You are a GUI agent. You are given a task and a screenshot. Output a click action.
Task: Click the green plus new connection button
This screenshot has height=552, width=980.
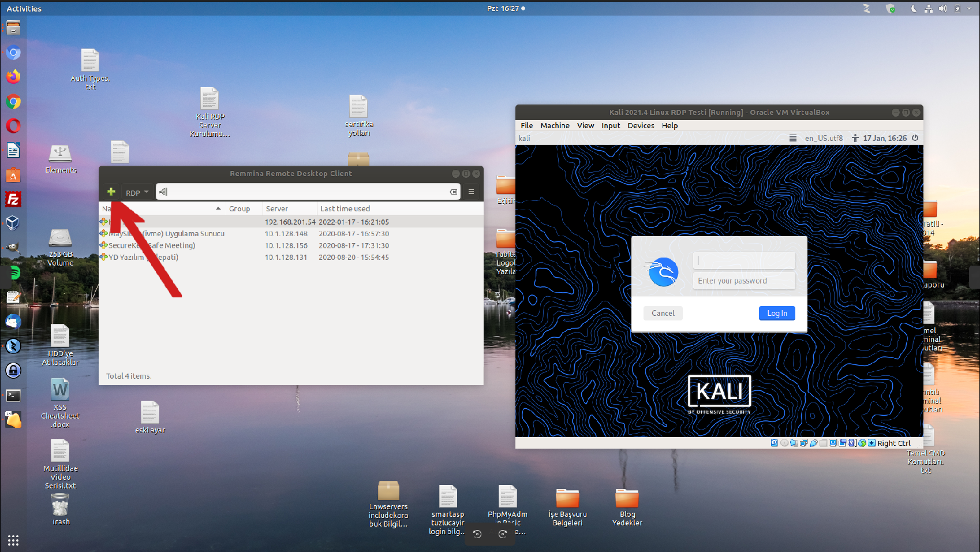(111, 192)
